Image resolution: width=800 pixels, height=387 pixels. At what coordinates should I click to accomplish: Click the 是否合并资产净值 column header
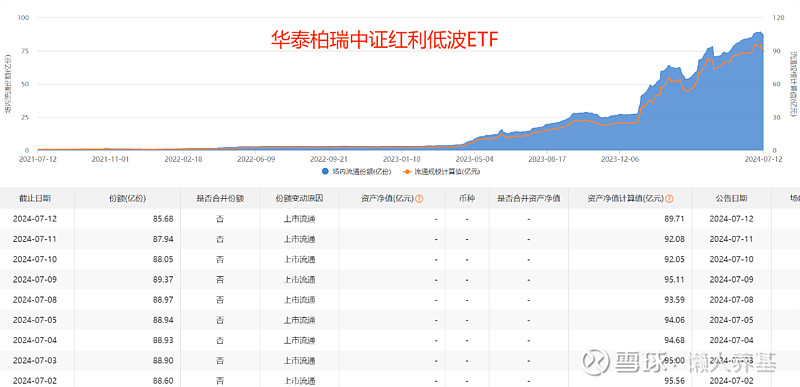pyautogui.click(x=529, y=198)
